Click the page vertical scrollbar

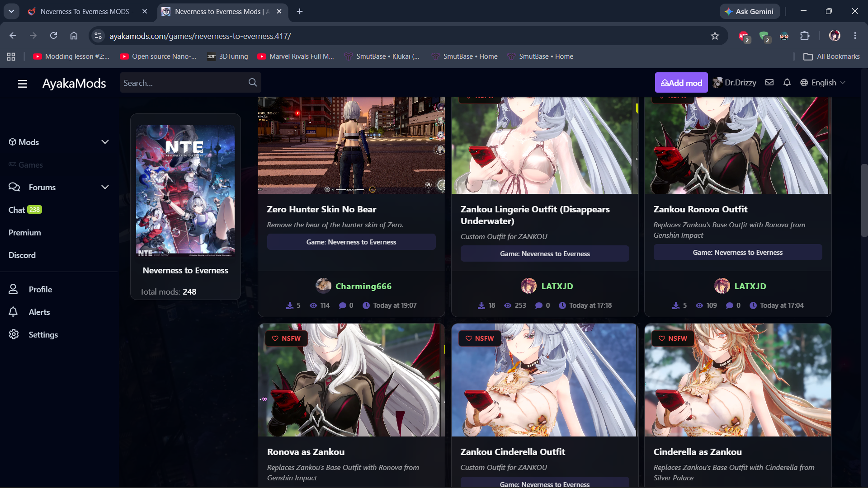point(864,200)
